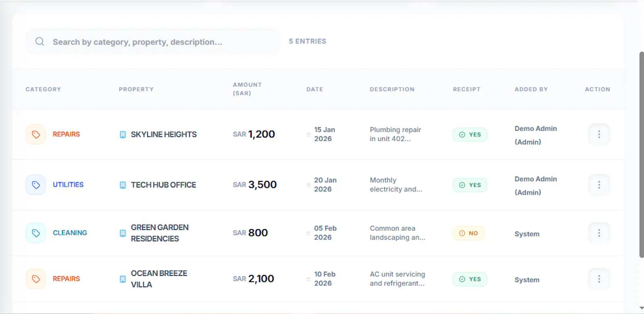Open action menu for Tech Hub Office row

coord(599,185)
